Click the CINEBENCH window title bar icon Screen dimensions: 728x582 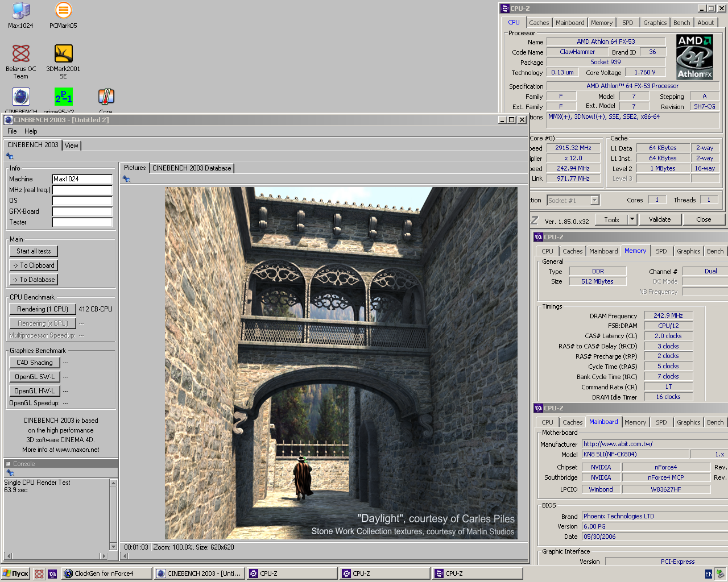(x=9, y=120)
